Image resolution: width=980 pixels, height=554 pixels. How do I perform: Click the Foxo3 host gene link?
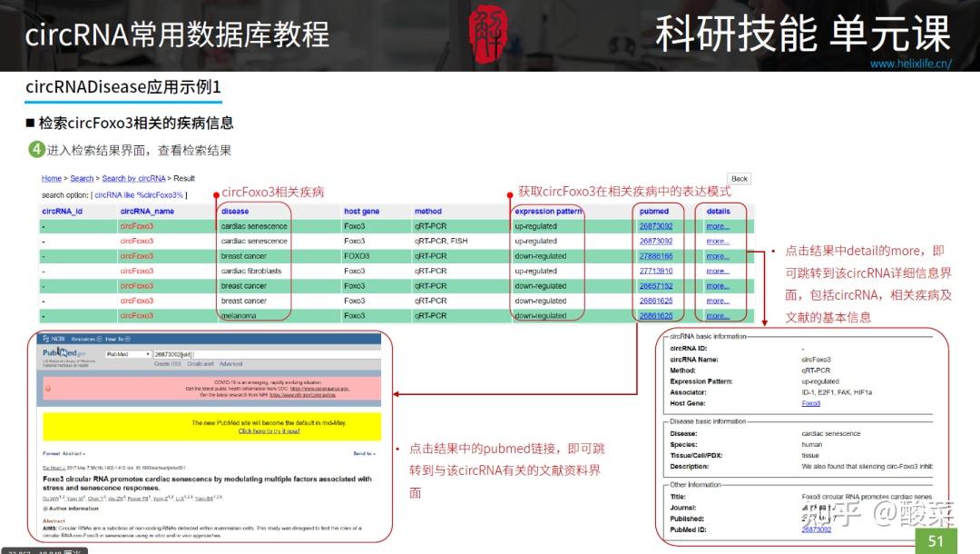tap(811, 403)
